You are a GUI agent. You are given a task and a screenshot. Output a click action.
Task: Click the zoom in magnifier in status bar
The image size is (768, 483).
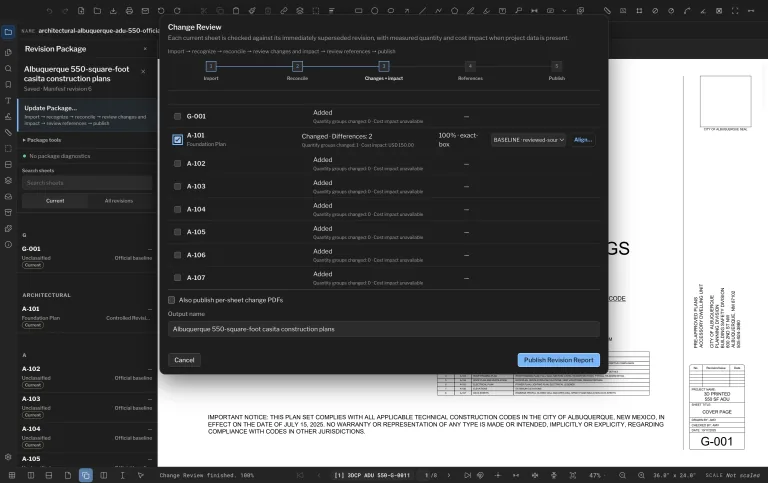tap(641, 475)
